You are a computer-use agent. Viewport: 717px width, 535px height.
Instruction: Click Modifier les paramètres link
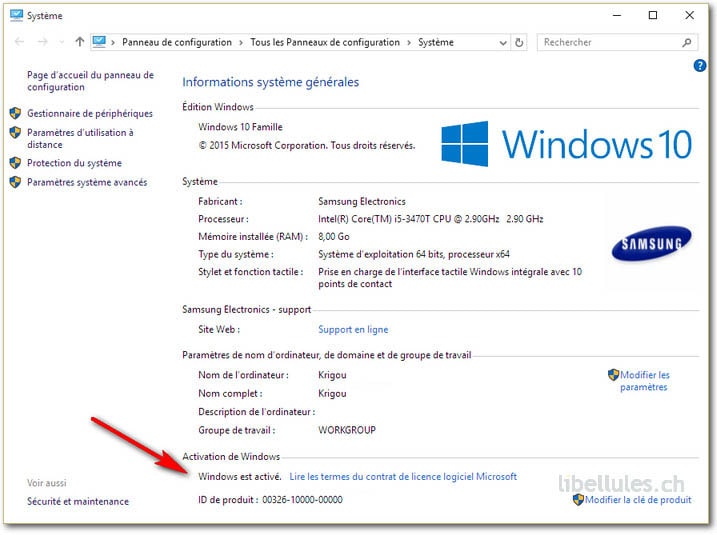[644, 381]
